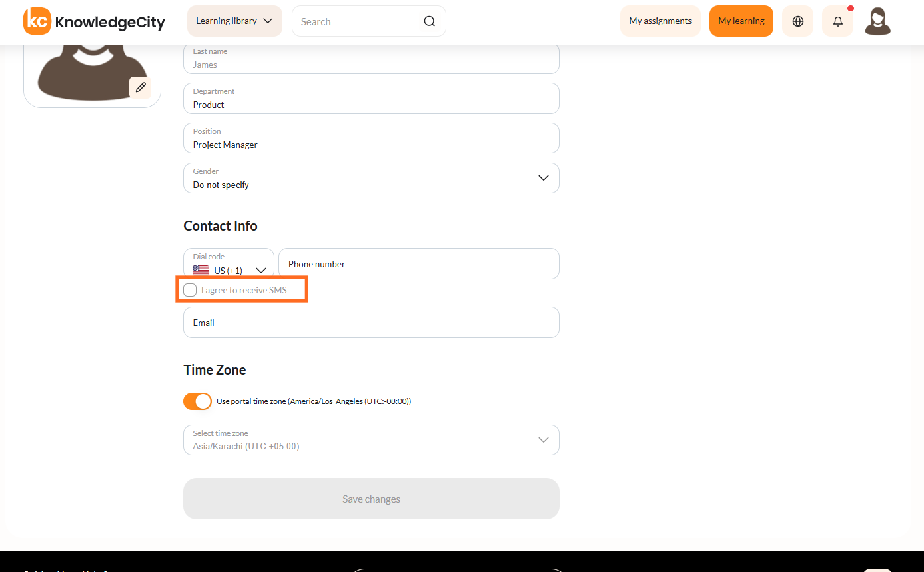Click the Phone number field
This screenshot has height=572, width=924.
click(x=419, y=263)
